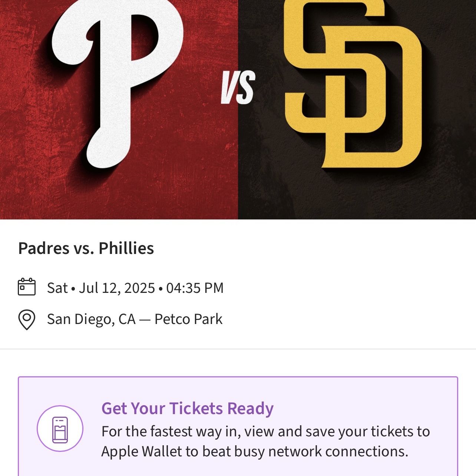
Task: Tap the phone ticket wallet icon
Action: (60, 430)
